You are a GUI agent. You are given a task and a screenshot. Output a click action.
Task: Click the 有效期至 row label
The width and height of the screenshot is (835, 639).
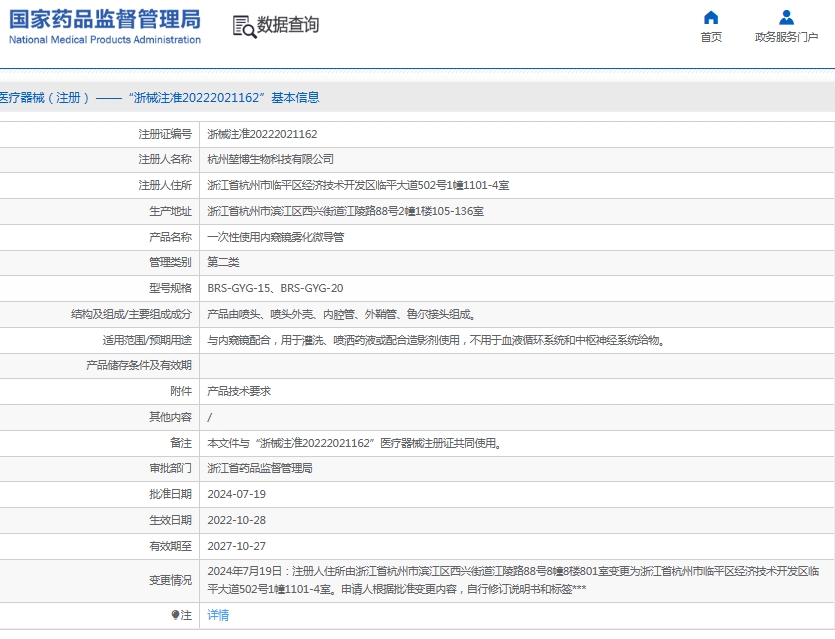point(170,546)
